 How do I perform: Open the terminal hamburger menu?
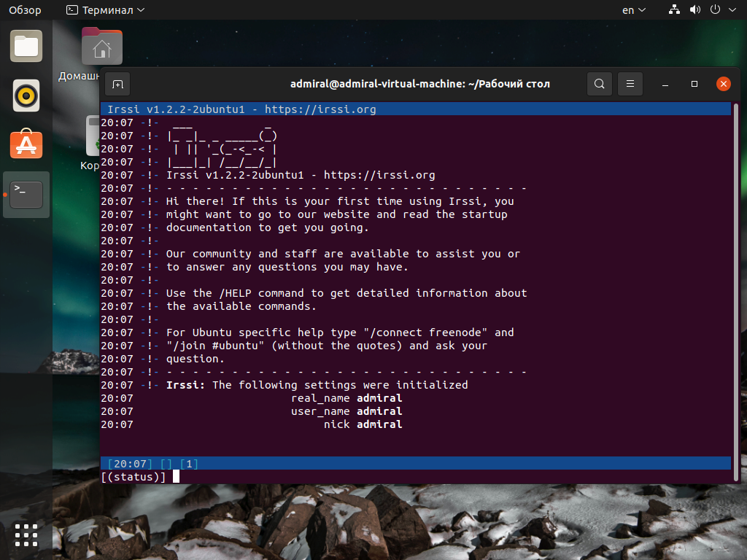630,84
